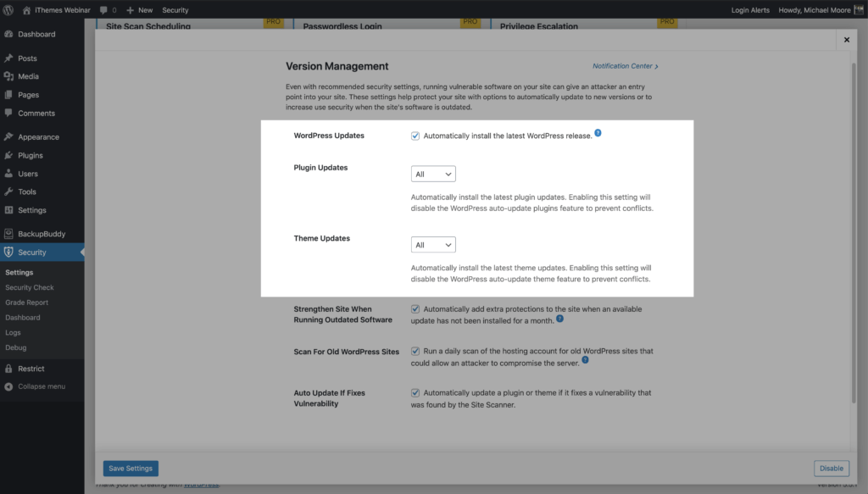Toggle automatic WordPress release install checkbox
The width and height of the screenshot is (868, 494).
(x=415, y=136)
